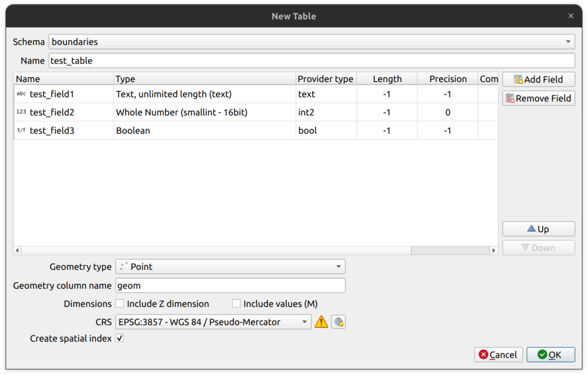Image resolution: width=588 pixels, height=375 pixels.
Task: Click OK to create the table
Action: point(550,355)
